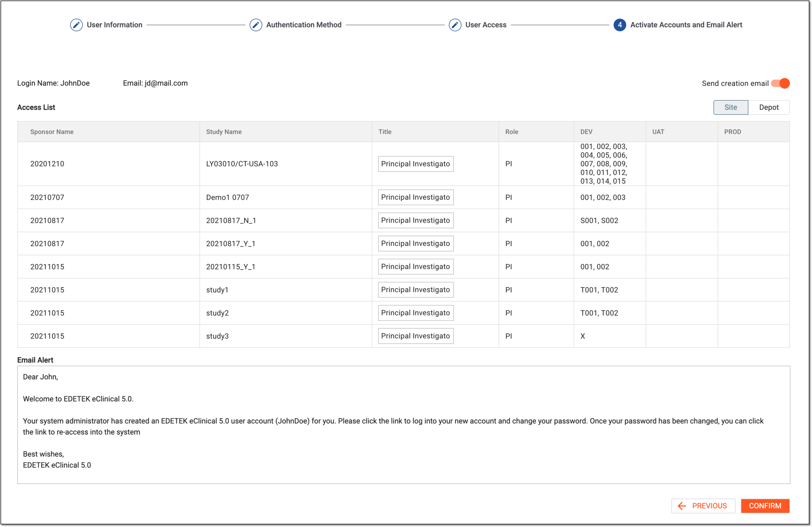Open Title field for LY03010/CT-USA-103 study
Viewport: 812px width, 527px height.
415,164
